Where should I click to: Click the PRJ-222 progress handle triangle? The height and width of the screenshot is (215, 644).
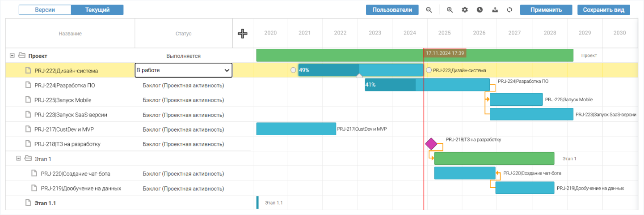pyautogui.click(x=359, y=76)
